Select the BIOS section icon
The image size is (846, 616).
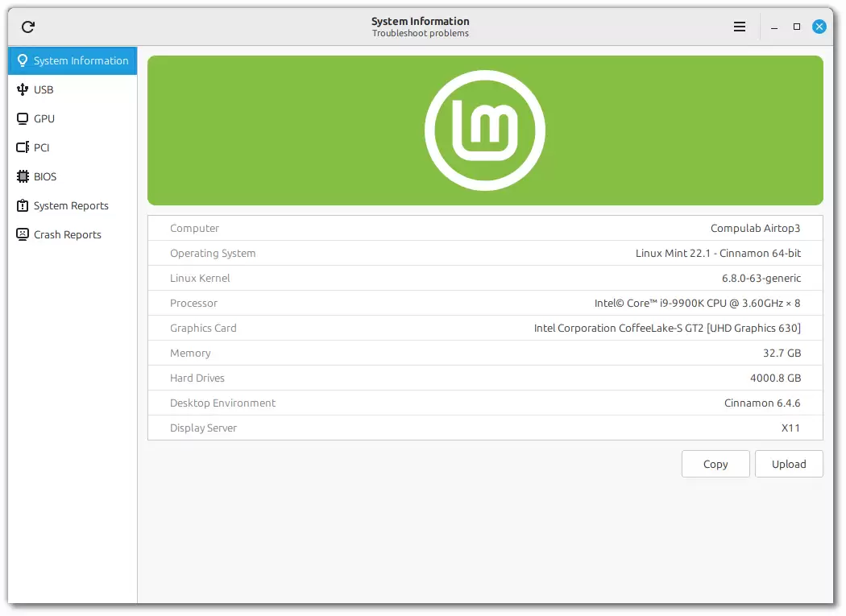(22, 176)
